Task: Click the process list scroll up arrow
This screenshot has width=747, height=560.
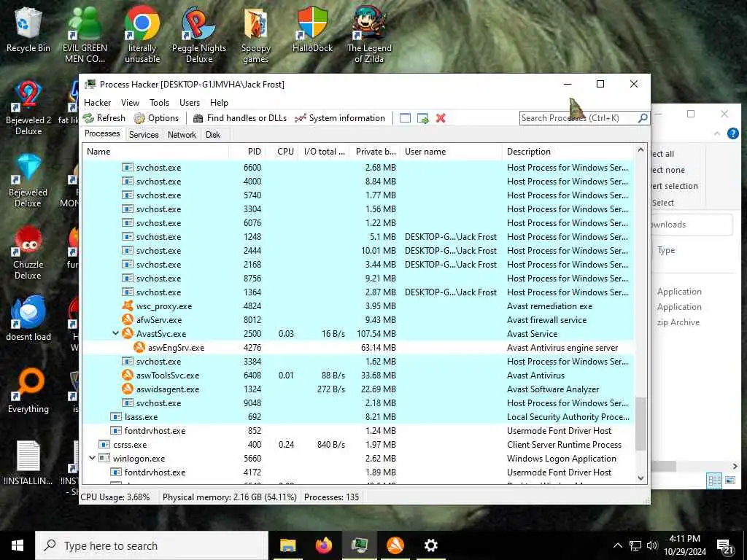Action: pos(640,149)
